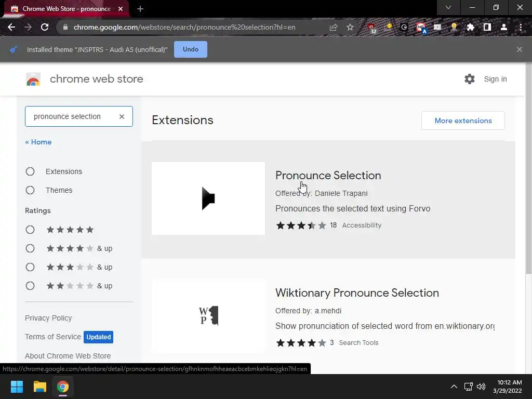The image size is (532, 399).
Task: Click the Updated badge beside Terms of Service
Action: tap(98, 337)
